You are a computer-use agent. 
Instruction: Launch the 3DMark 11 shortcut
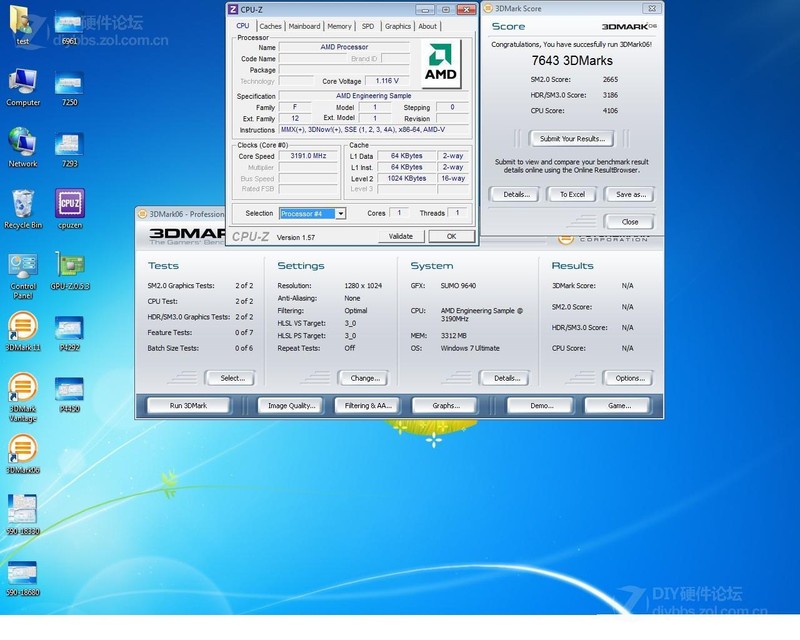point(23,332)
